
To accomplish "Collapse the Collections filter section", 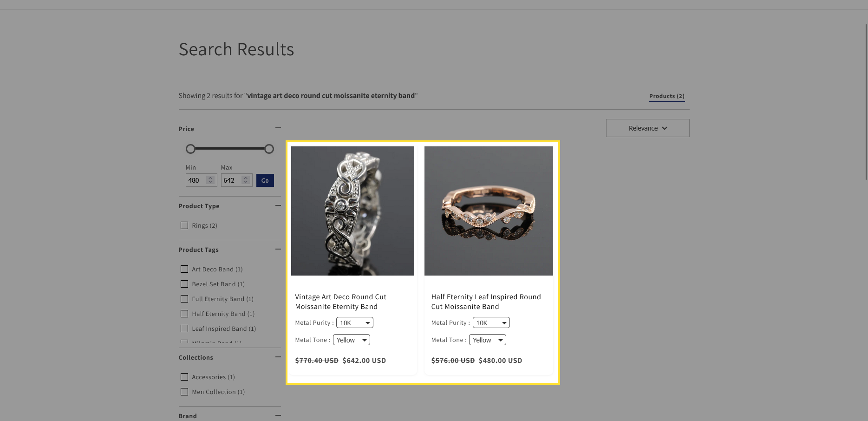I will (278, 357).
